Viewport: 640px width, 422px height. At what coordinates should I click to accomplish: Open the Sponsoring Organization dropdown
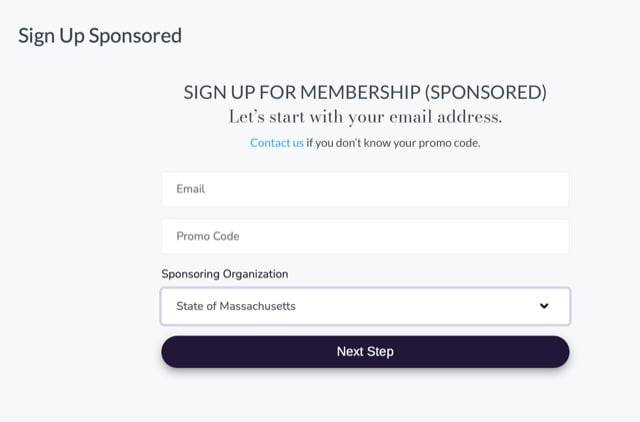[365, 306]
